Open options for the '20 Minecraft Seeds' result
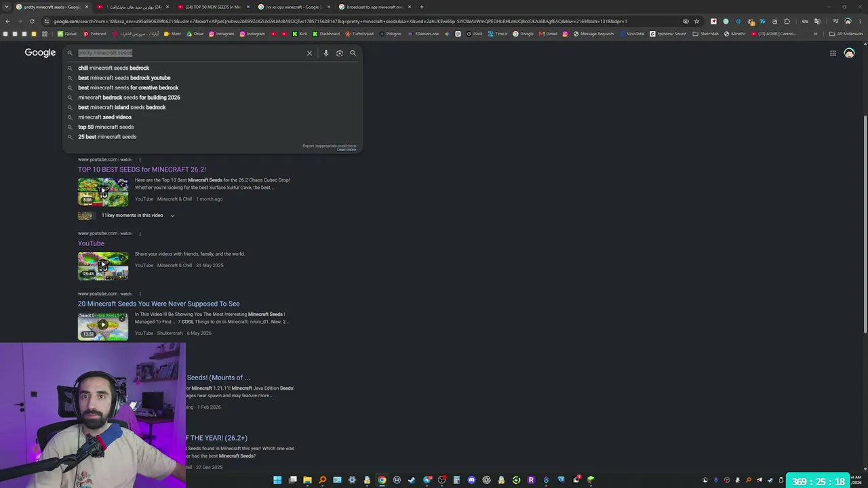The height and width of the screenshot is (488, 868). (x=140, y=294)
